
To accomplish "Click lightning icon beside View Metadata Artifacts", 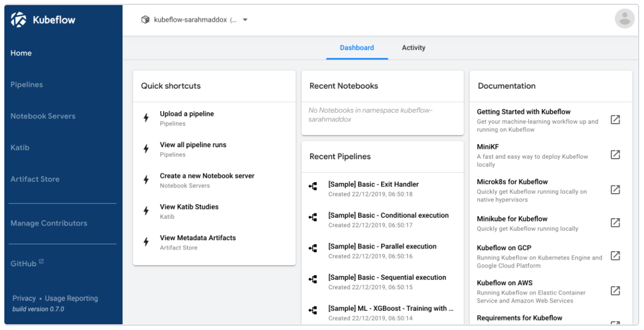I will [147, 242].
